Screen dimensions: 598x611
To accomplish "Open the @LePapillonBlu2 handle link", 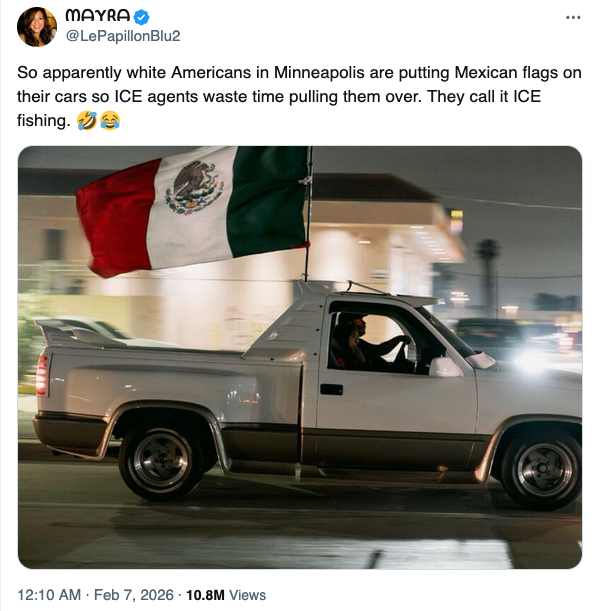I will click(x=123, y=36).
